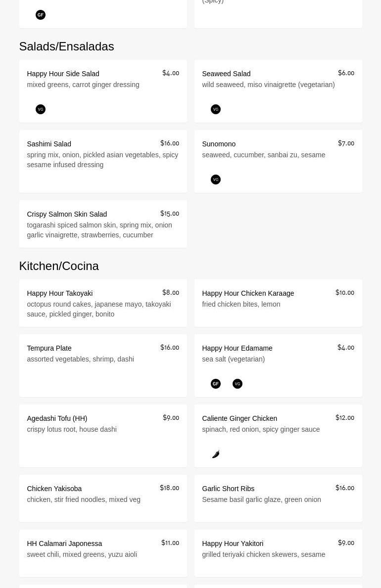Click the GF icon under Happy Hour Edamame
The width and height of the screenshot is (381, 588).
216,384
